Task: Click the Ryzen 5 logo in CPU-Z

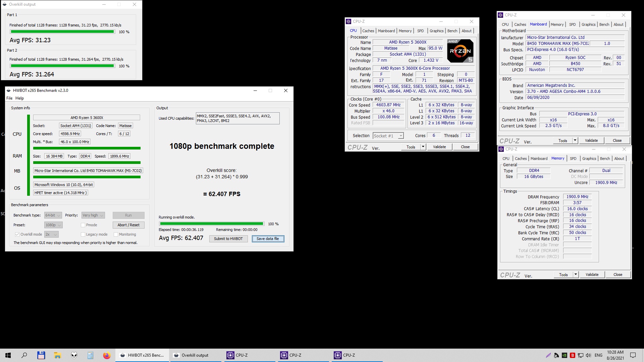Action: click(460, 51)
